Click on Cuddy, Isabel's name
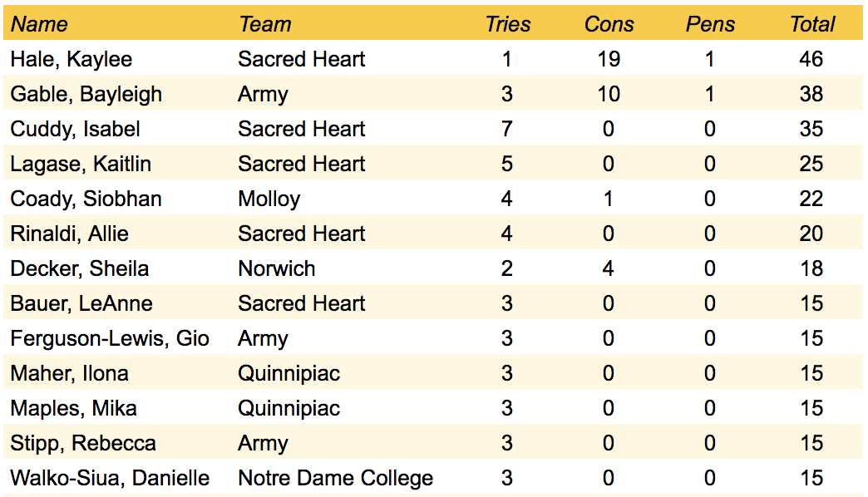This screenshot has width=868, height=497. 75,129
